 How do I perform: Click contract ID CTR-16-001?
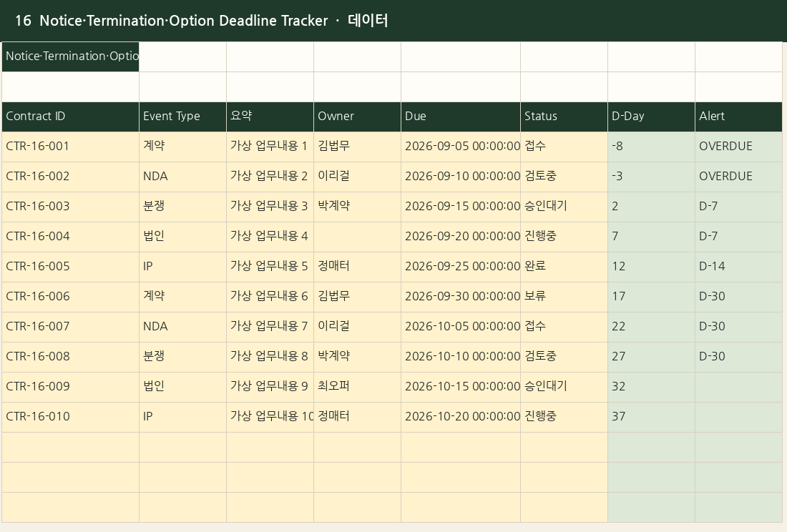pyautogui.click(x=70, y=147)
